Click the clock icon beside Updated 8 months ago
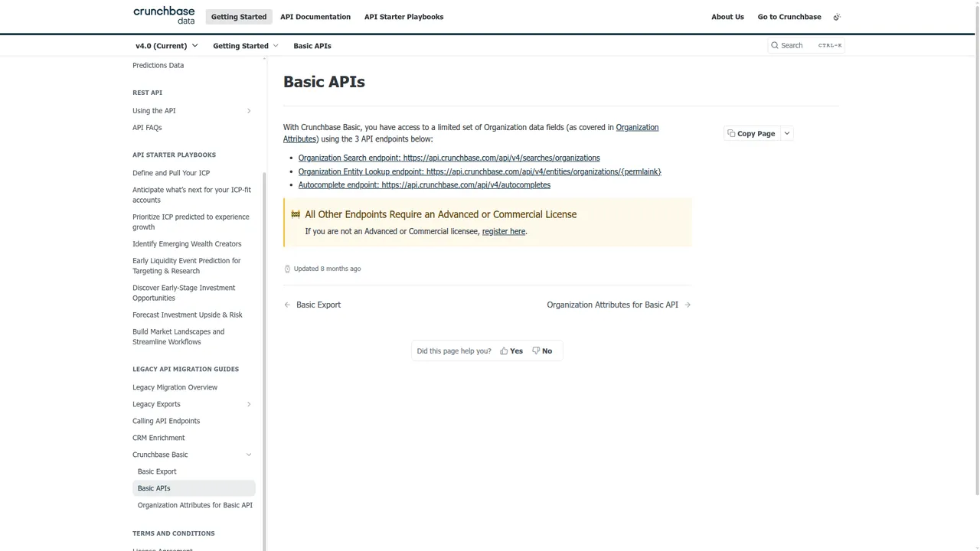This screenshot has height=551, width=980. 287,269
